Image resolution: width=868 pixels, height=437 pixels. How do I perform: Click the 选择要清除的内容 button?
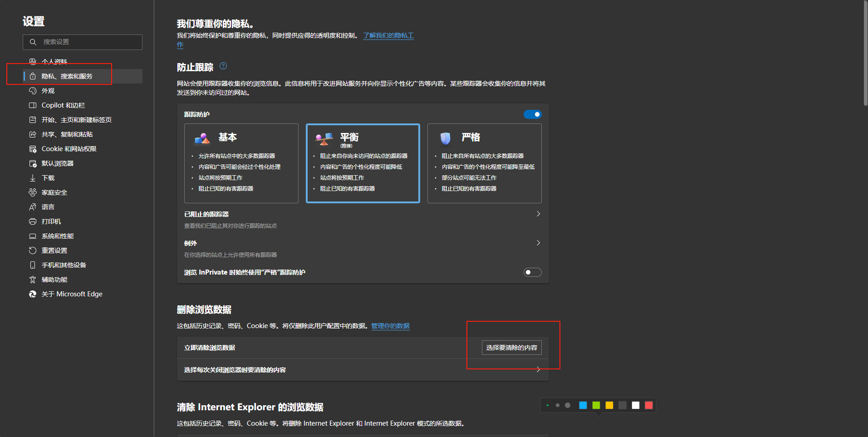[x=512, y=348]
